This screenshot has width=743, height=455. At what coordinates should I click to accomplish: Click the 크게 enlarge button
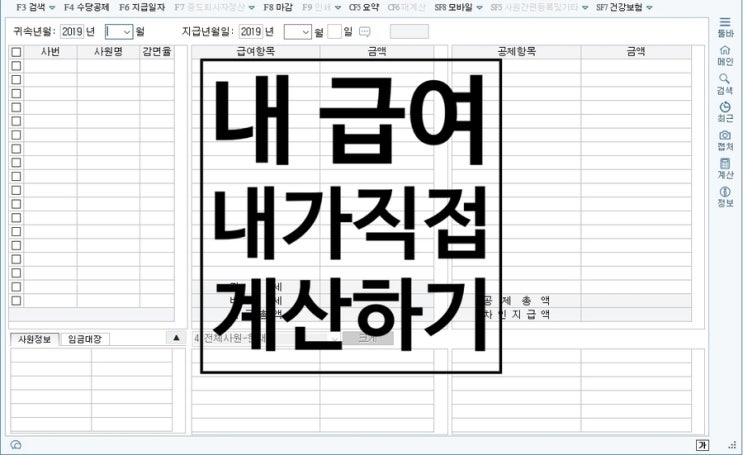[368, 338]
